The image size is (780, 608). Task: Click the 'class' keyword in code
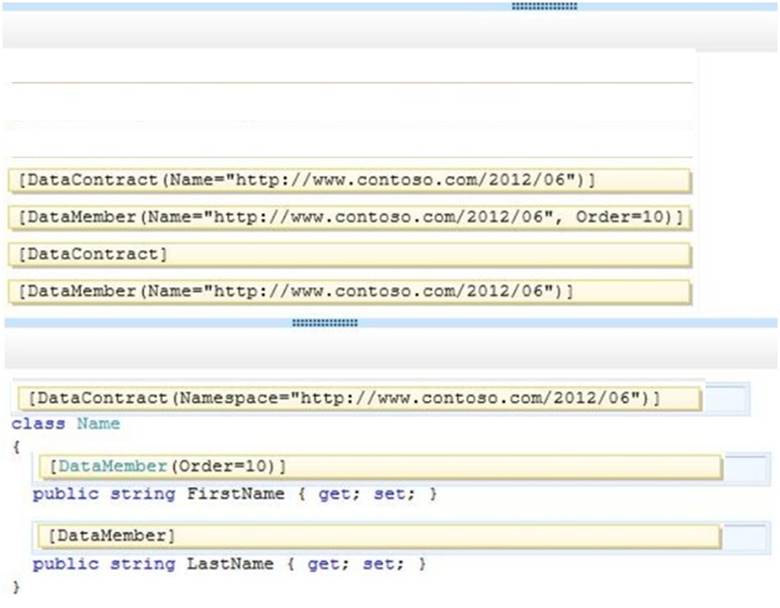click(38, 424)
